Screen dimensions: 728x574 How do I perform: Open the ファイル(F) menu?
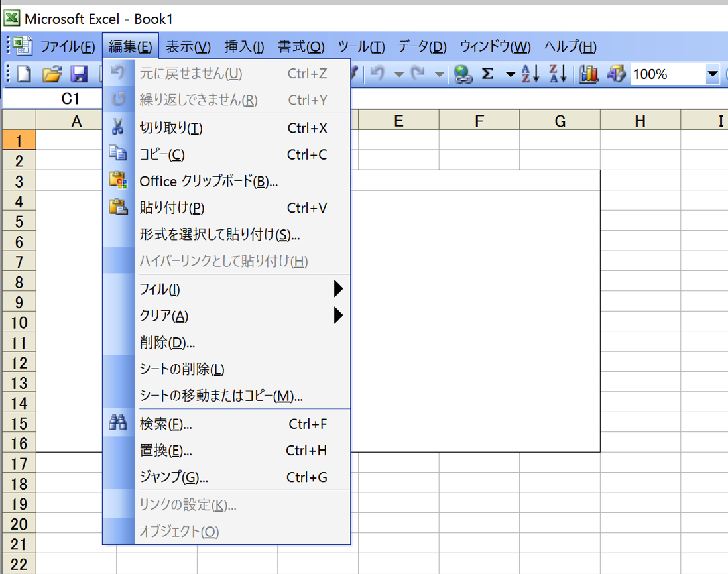point(68,46)
